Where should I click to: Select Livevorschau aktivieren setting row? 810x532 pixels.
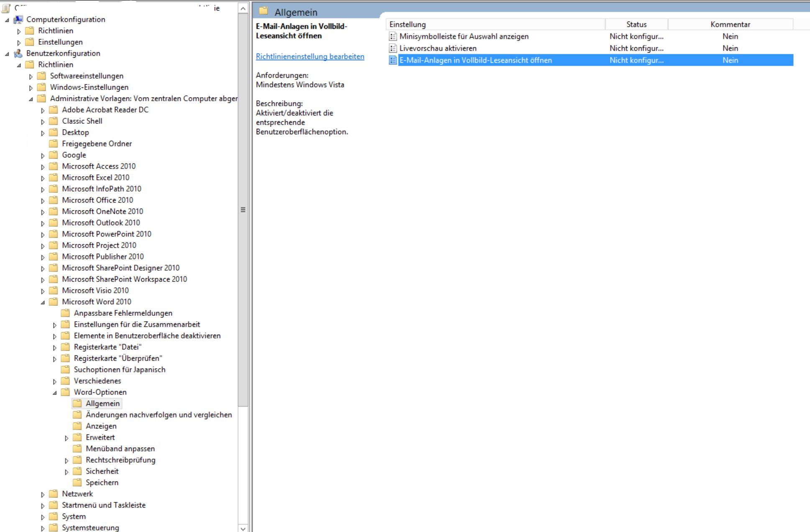coord(437,49)
